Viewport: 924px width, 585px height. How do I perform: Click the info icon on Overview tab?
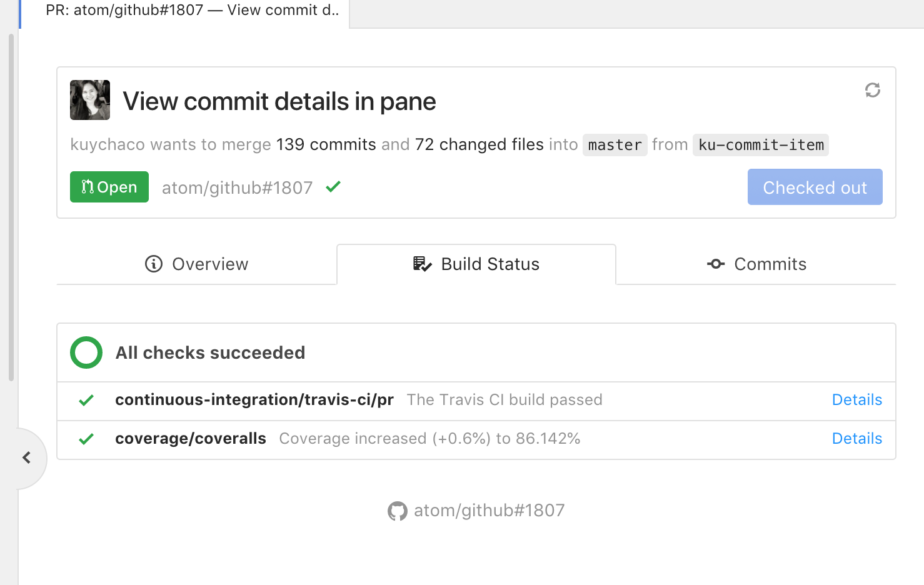[x=154, y=264]
